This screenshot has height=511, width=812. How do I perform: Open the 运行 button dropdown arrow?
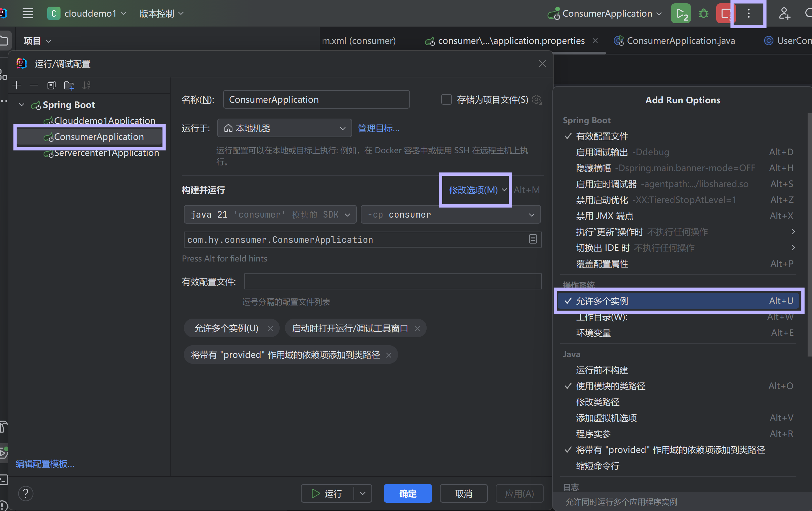362,493
